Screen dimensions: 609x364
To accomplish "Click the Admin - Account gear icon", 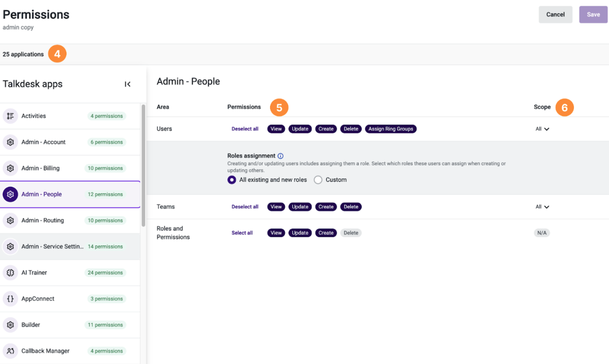I will (x=10, y=142).
